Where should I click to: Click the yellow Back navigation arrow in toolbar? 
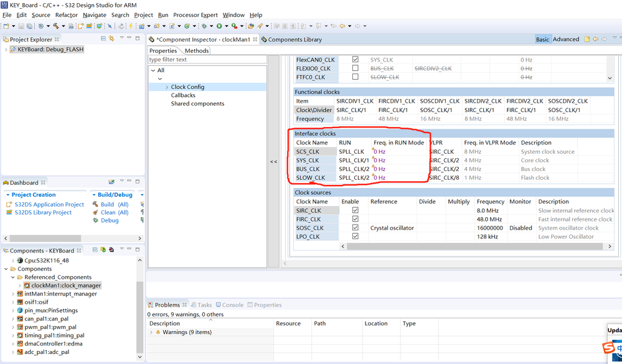click(342, 26)
